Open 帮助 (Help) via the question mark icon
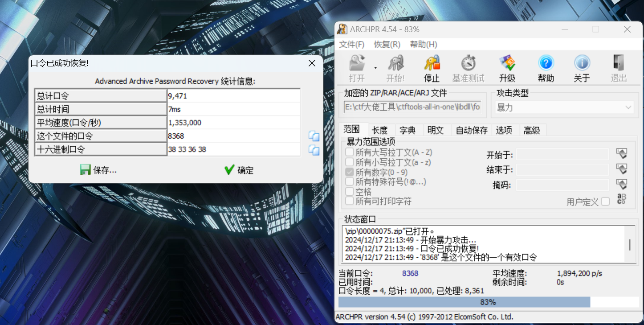The width and height of the screenshot is (644, 325). coord(546,63)
